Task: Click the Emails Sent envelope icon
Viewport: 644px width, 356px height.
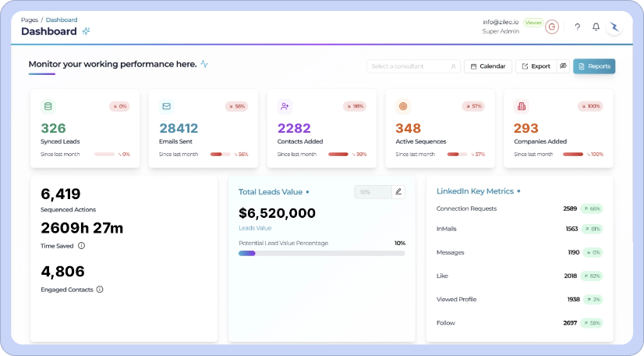Action: [x=167, y=106]
